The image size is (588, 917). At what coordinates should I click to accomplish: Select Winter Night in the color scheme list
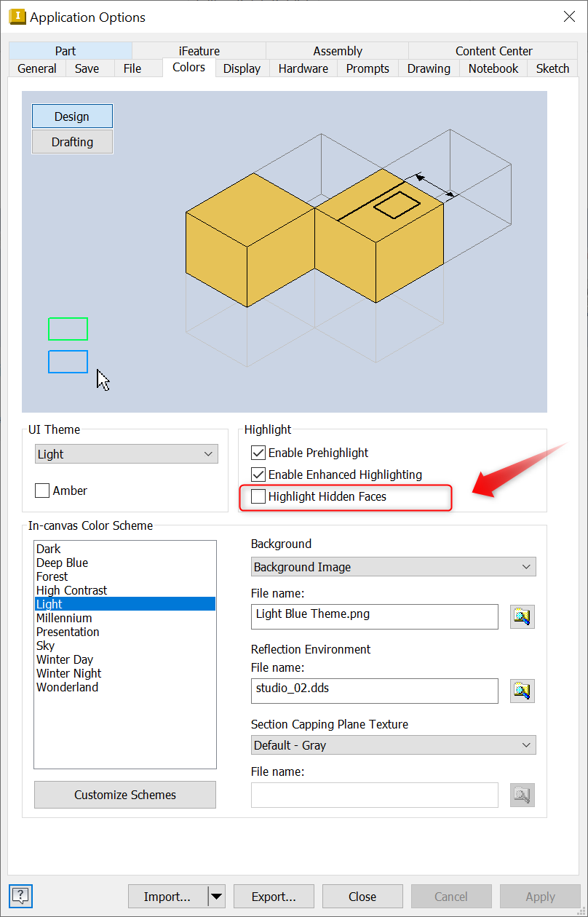(68, 672)
